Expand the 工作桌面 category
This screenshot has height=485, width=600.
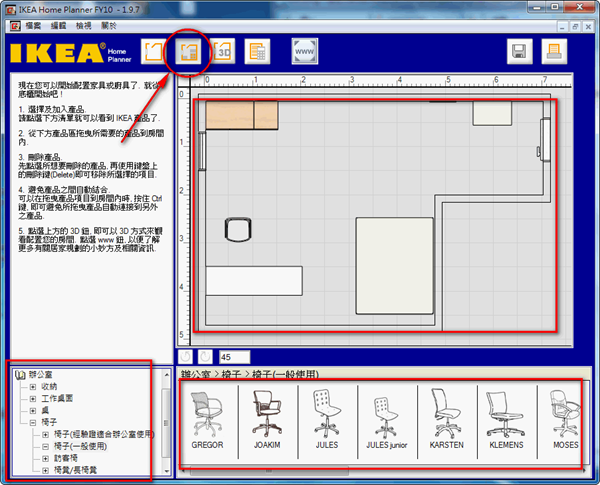(x=33, y=399)
